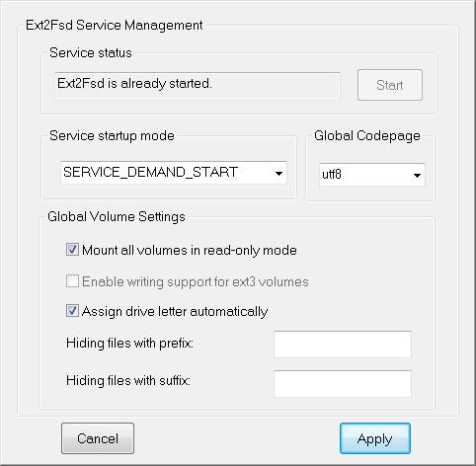Click the 'Hiding files with prefix:' label

(129, 344)
